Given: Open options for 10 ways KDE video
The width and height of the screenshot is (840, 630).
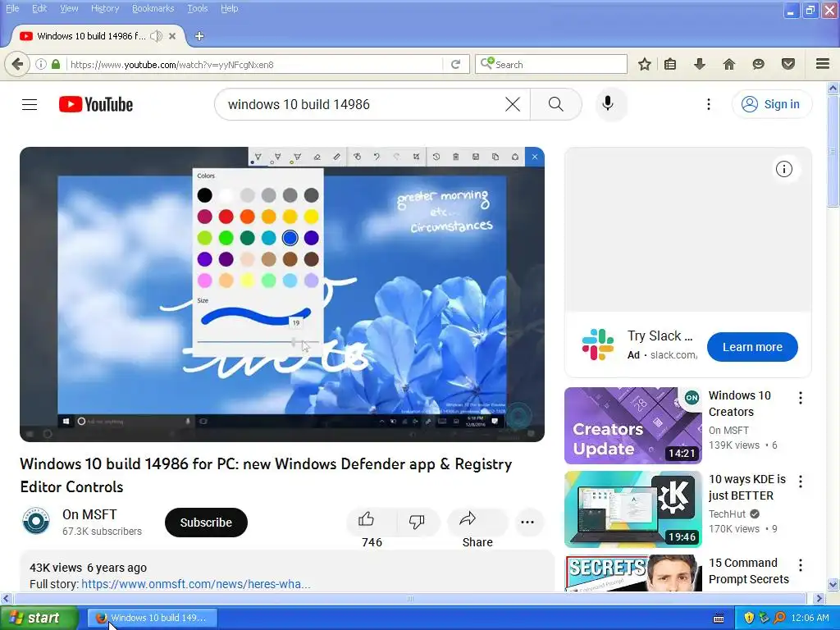Looking at the screenshot, I should coord(801,481).
